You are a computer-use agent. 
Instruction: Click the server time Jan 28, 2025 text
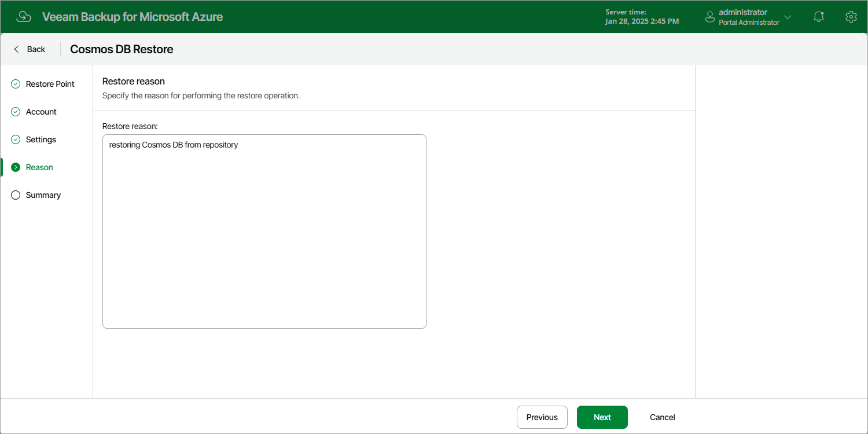coord(642,21)
